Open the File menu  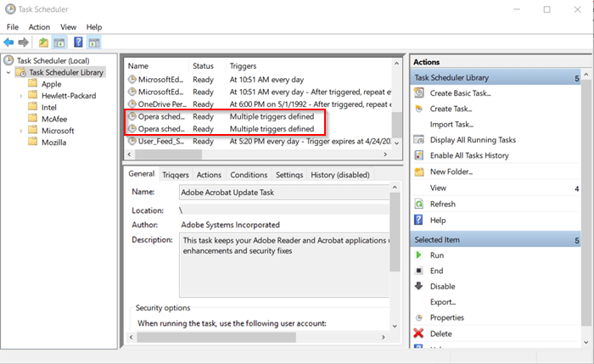coord(13,27)
